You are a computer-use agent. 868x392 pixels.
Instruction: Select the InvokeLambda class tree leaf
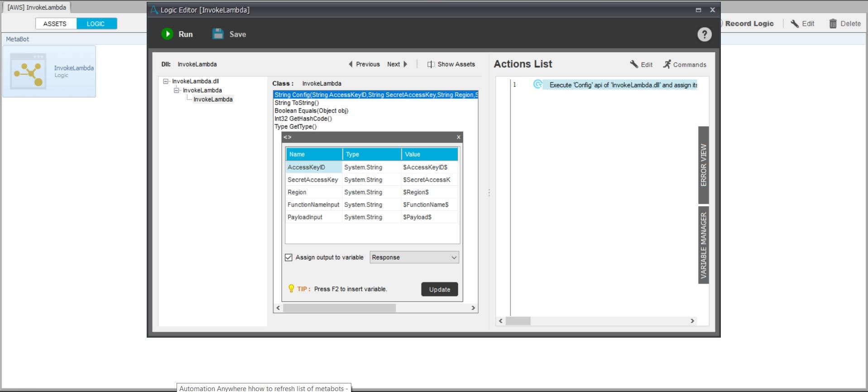[x=213, y=100]
